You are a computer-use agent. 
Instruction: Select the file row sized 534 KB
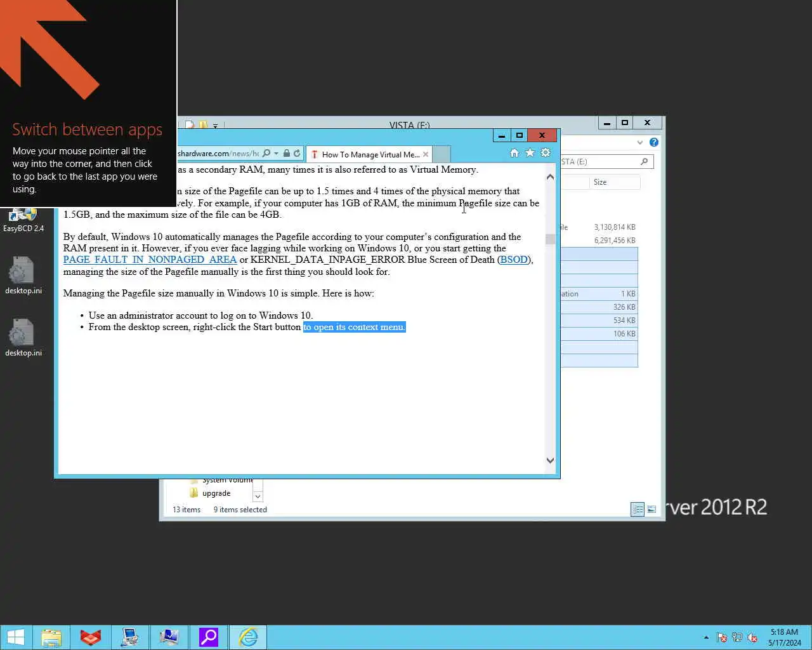click(599, 321)
